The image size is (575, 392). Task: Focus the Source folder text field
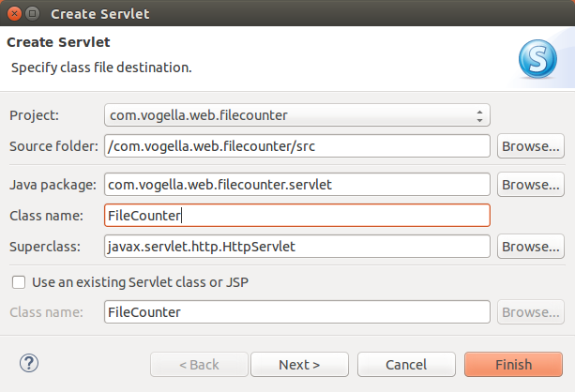[297, 146]
